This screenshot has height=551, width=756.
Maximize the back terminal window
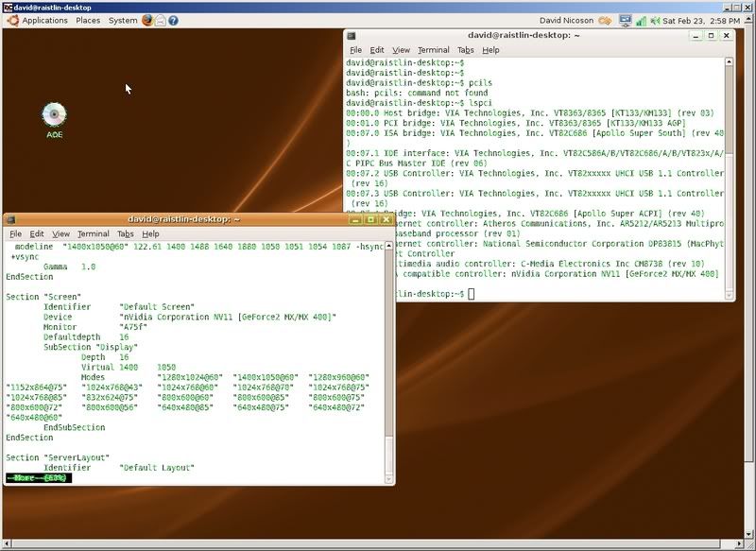(711, 36)
